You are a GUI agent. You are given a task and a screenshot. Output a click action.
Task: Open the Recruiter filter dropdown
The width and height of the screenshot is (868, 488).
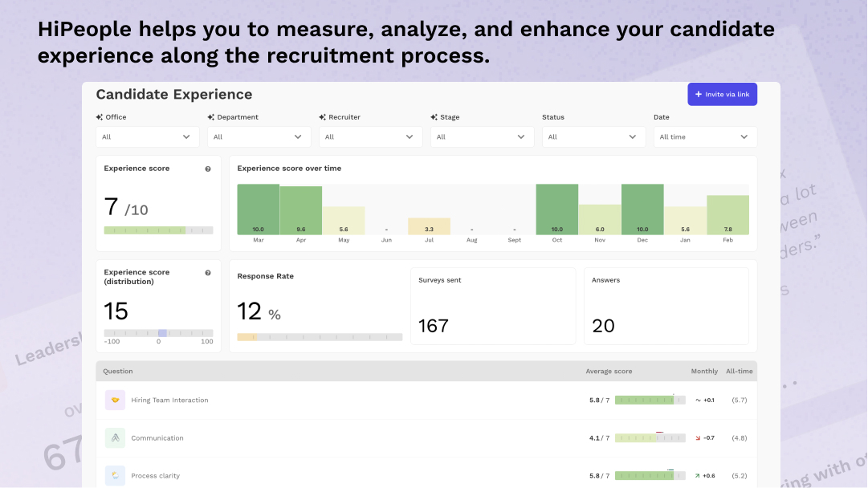(371, 137)
